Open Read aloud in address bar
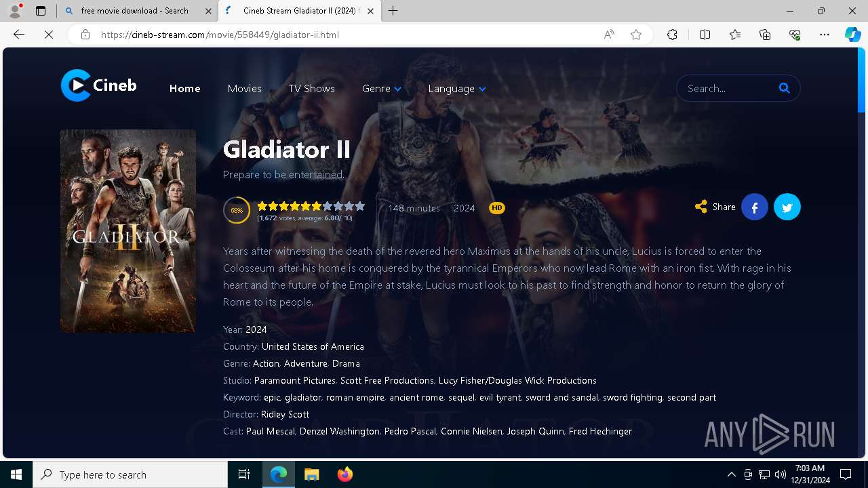Screen dimensions: 868x488 [609, 35]
